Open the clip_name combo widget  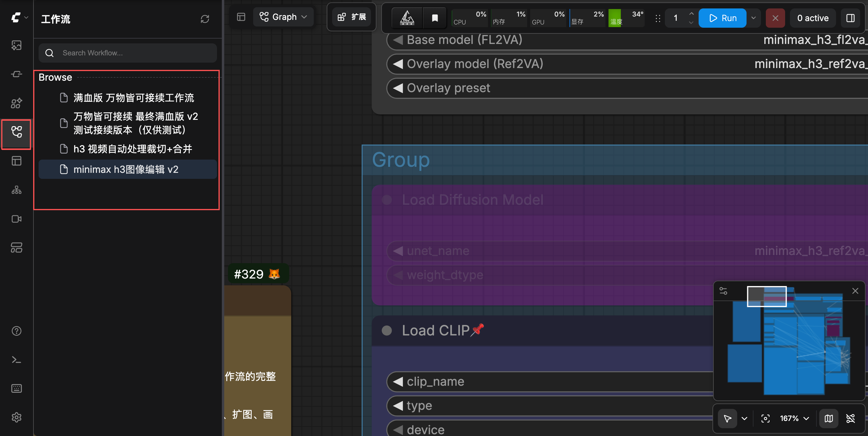[x=550, y=381]
